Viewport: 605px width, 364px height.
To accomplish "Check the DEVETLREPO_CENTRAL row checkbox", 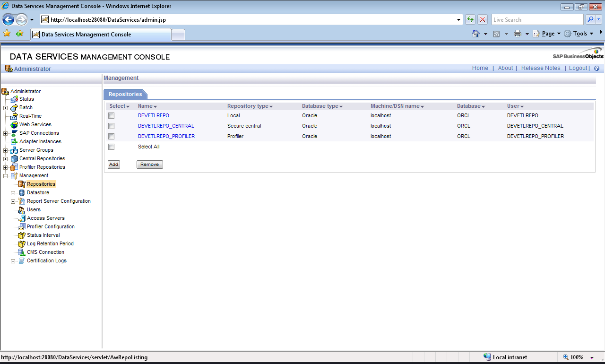I will (112, 126).
